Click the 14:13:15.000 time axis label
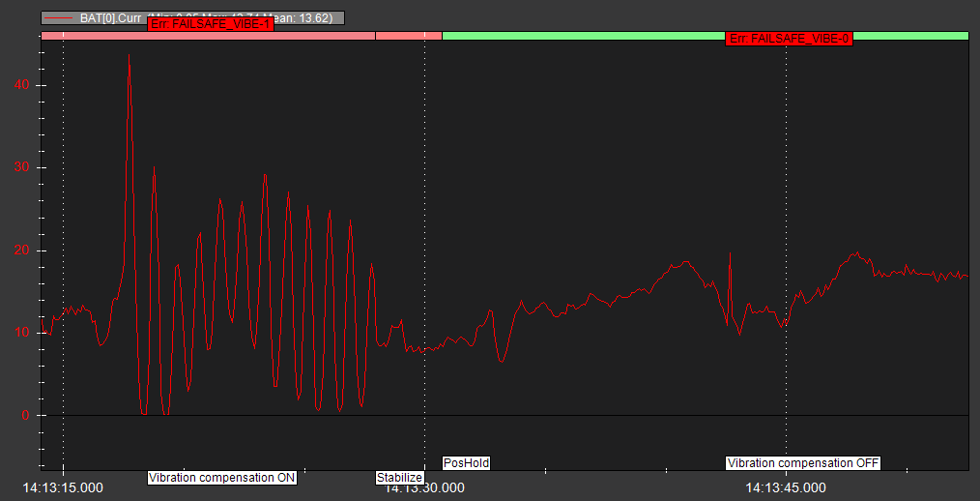Image resolution: width=980 pixels, height=501 pixels. click(x=63, y=488)
